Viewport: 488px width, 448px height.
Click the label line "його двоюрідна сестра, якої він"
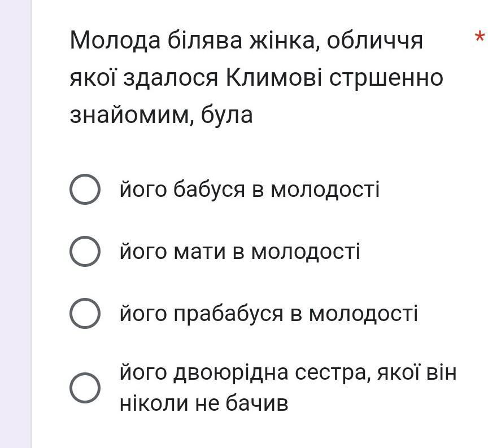pyautogui.click(x=288, y=373)
